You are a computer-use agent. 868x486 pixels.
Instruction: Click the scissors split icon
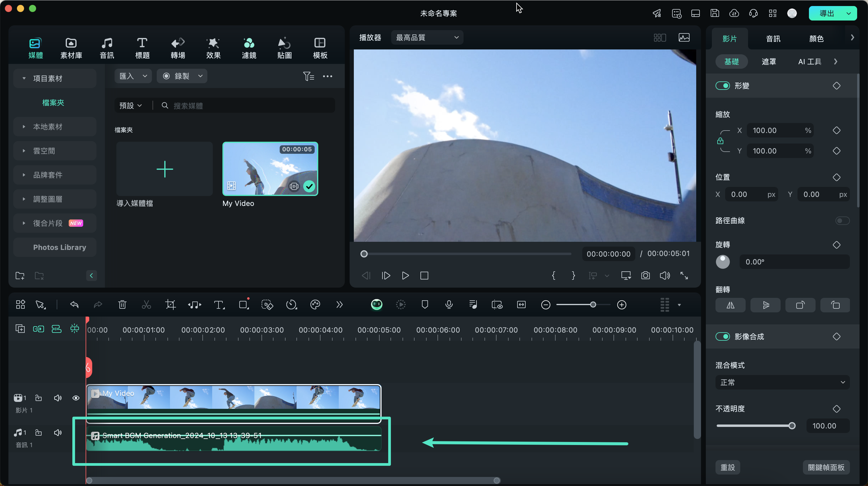pyautogui.click(x=146, y=305)
